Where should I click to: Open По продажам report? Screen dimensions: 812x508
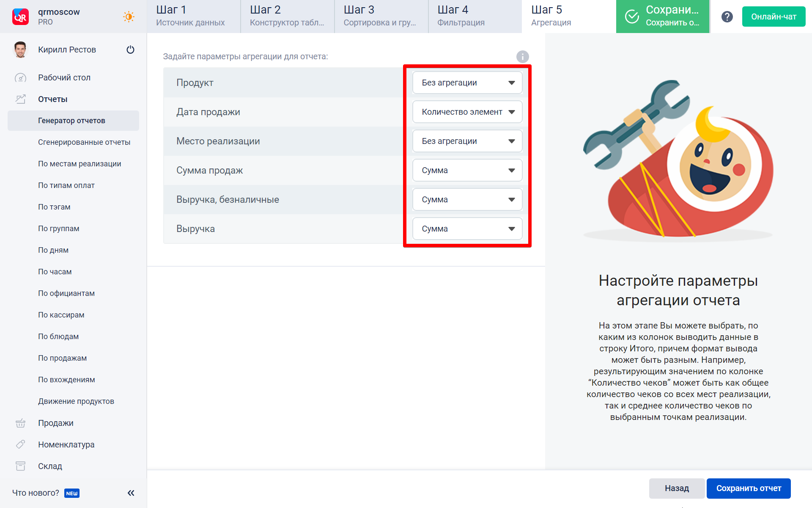point(63,358)
